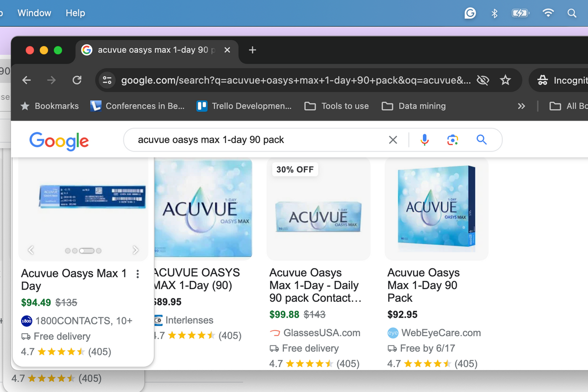This screenshot has height=392, width=588.
Task: Submit search with magnifying glass icon
Action: (x=482, y=140)
